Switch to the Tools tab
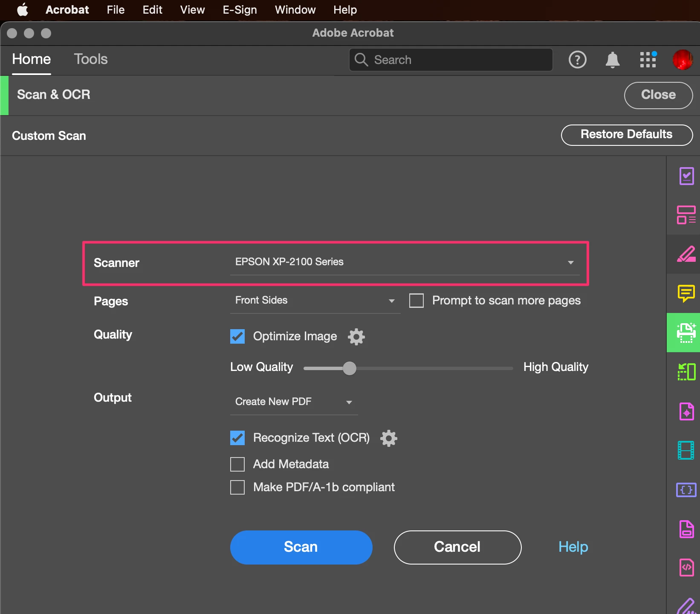 pyautogui.click(x=91, y=59)
